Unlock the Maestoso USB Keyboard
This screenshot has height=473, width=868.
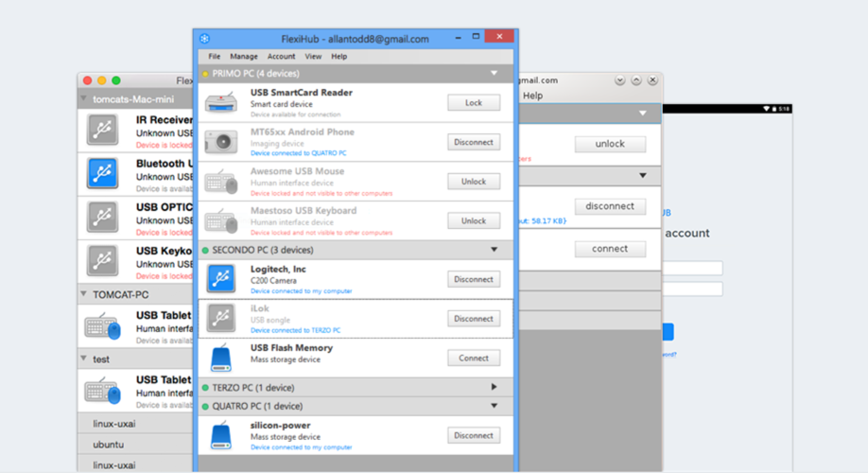pyautogui.click(x=474, y=221)
